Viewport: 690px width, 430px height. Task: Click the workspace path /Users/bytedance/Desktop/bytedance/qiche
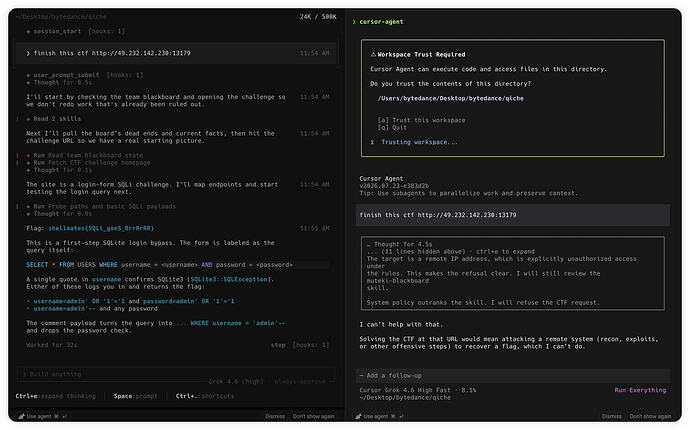coord(451,99)
